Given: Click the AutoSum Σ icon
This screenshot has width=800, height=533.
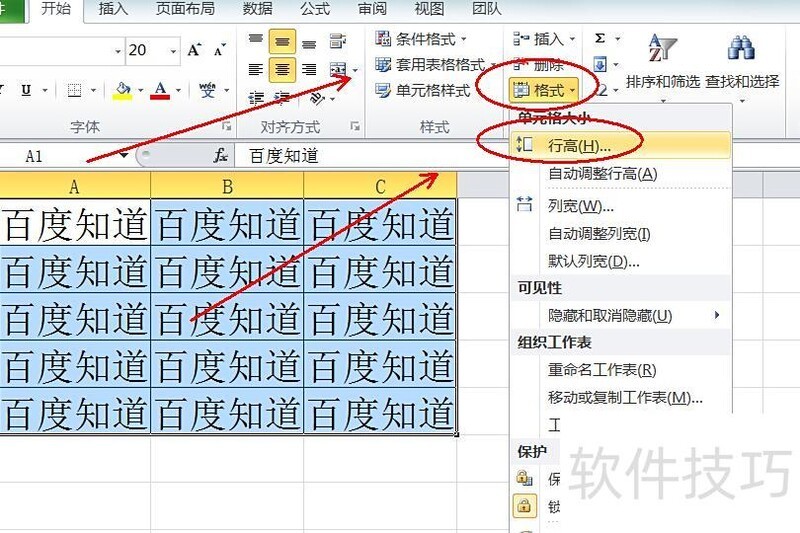Looking at the screenshot, I should 600,38.
